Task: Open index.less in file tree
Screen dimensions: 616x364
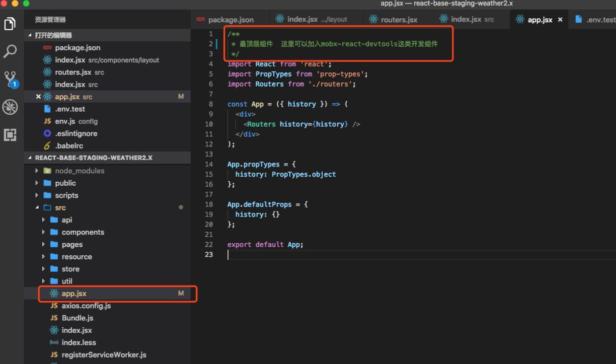Action: pyautogui.click(x=107, y=343)
